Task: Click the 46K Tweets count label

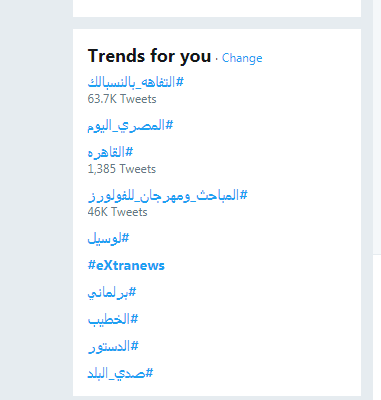Action: [x=117, y=212]
